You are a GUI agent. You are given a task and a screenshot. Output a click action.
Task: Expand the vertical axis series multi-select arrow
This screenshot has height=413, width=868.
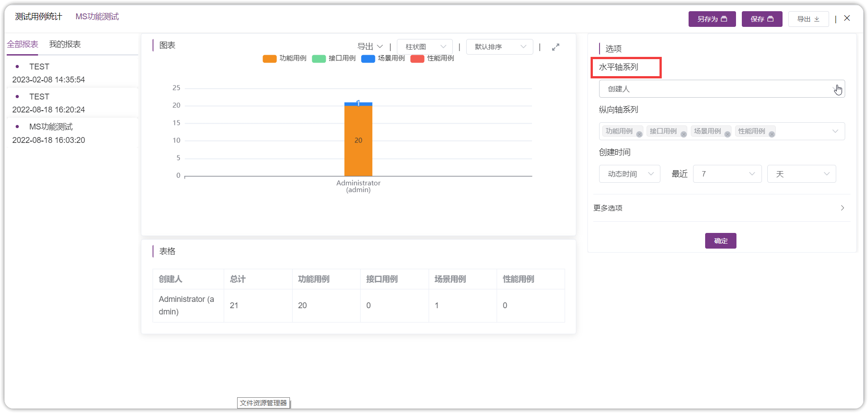(835, 131)
